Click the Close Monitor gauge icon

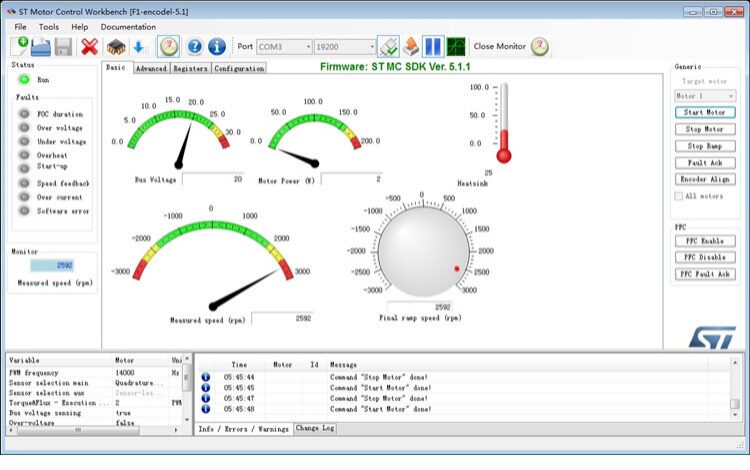540,46
